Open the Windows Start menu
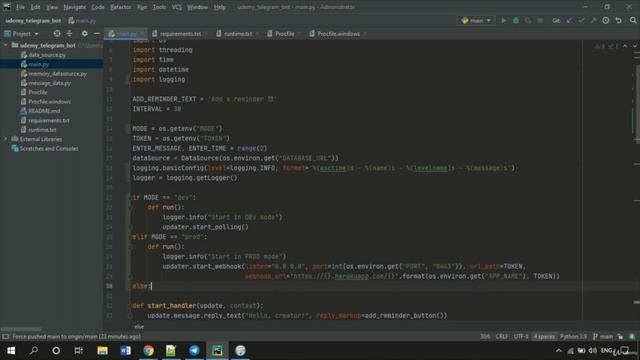The height and width of the screenshot is (360, 640). (x=11, y=351)
